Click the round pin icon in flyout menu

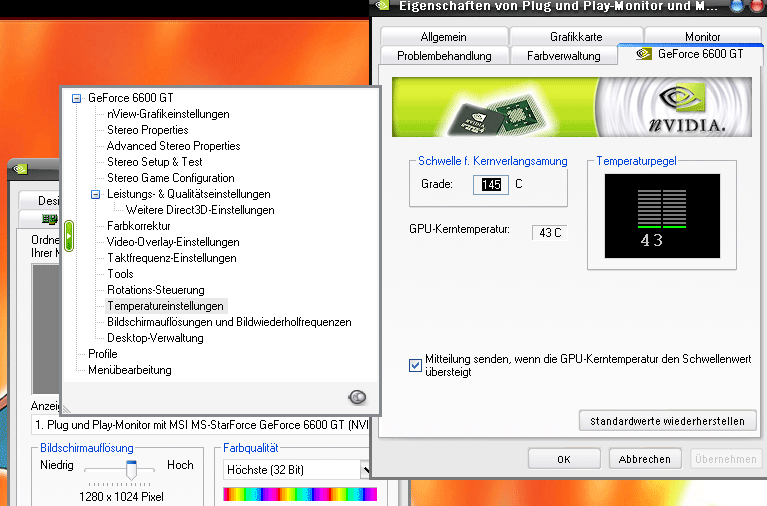click(357, 397)
